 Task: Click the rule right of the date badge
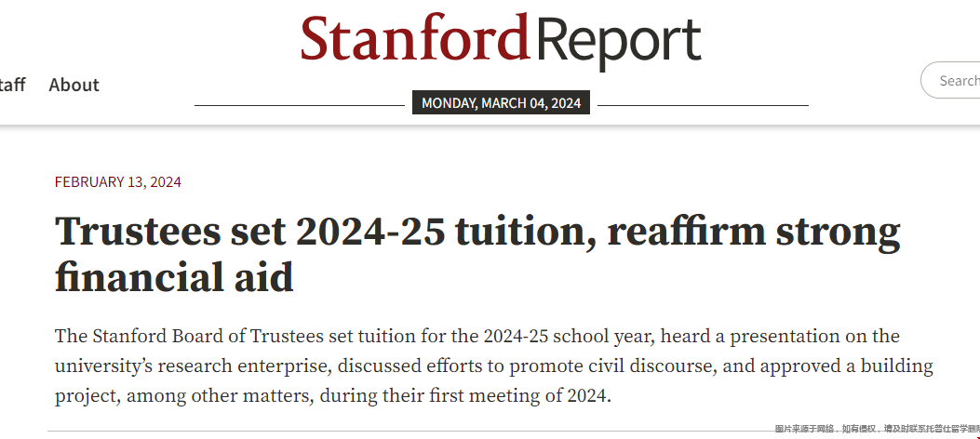[x=704, y=105]
